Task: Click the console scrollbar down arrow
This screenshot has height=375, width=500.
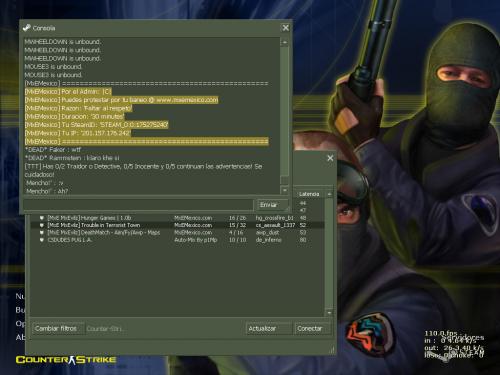Action: click(284, 190)
